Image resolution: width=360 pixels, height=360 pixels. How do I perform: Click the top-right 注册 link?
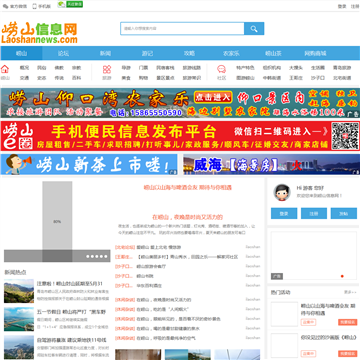[x=355, y=6]
